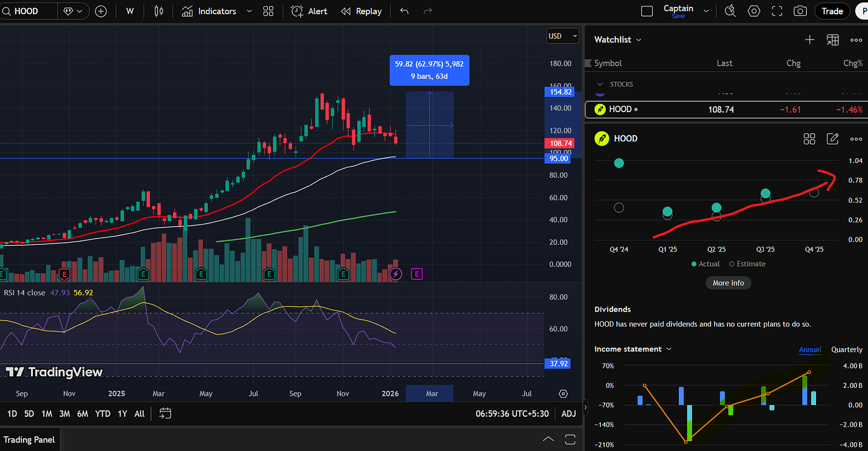
Task: Select the 1M time range
Action: coord(46,414)
